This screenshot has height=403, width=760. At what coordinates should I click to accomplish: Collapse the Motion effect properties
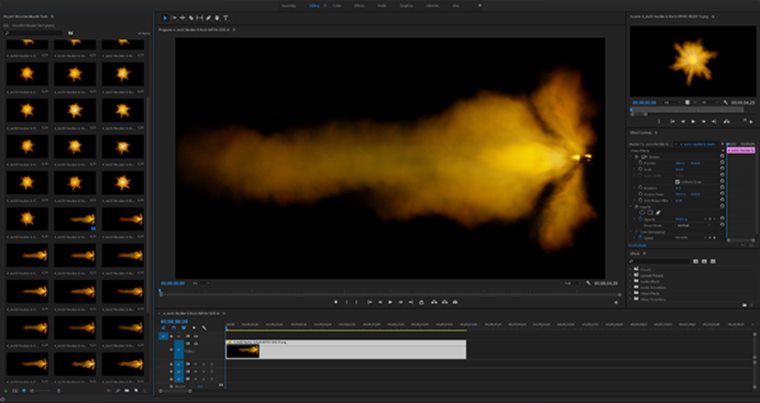tap(631, 157)
